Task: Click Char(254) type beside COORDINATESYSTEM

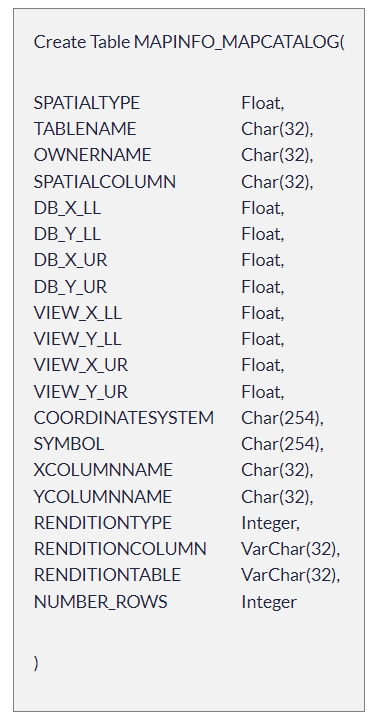Action: point(282,418)
